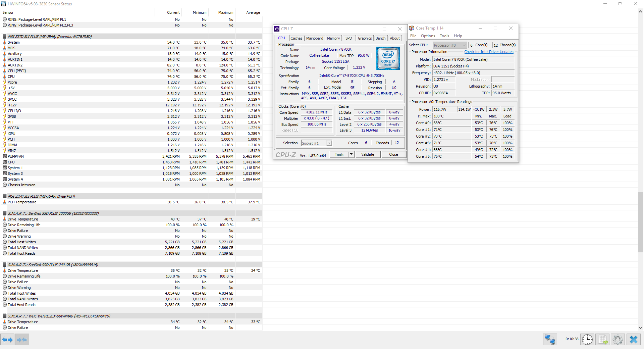Click the Intel Core i7 logo in CPU-Z
This screenshot has height=349, width=644.
pyautogui.click(x=388, y=58)
